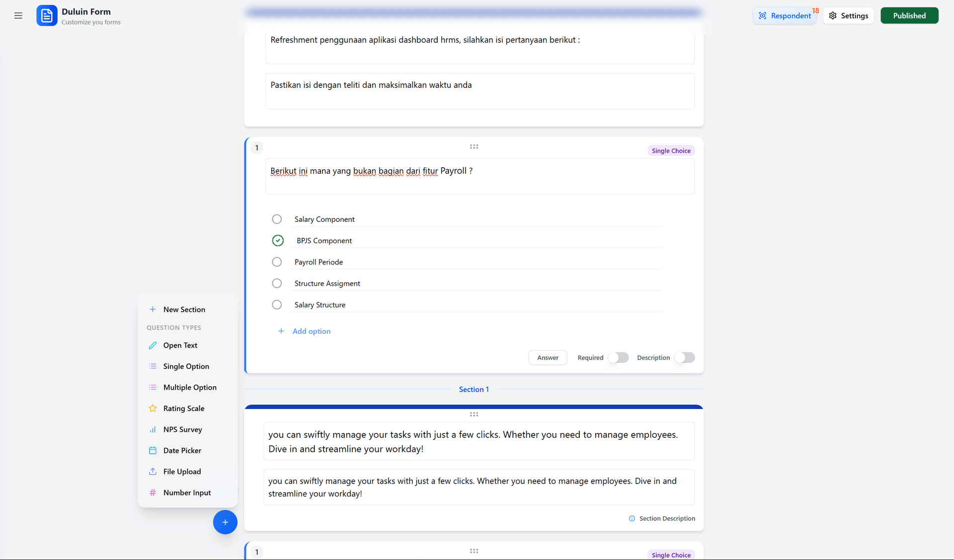Click the Settings gear icon

(x=833, y=16)
